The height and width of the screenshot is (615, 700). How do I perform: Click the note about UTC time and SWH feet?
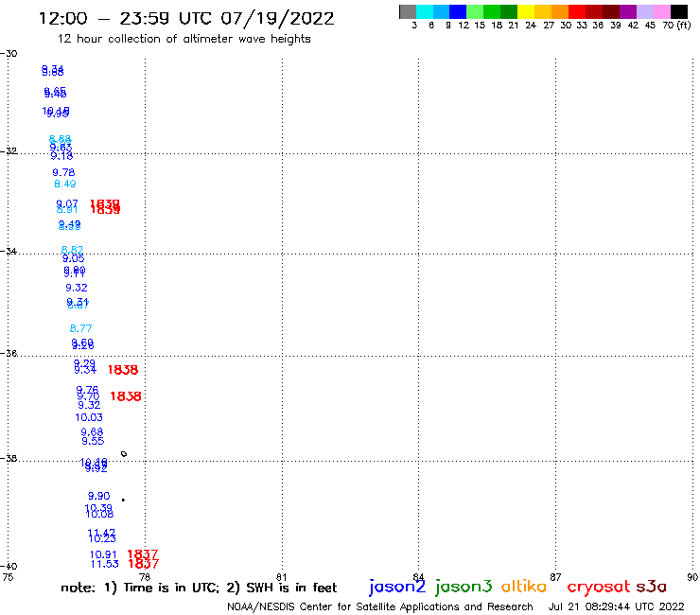[199, 588]
